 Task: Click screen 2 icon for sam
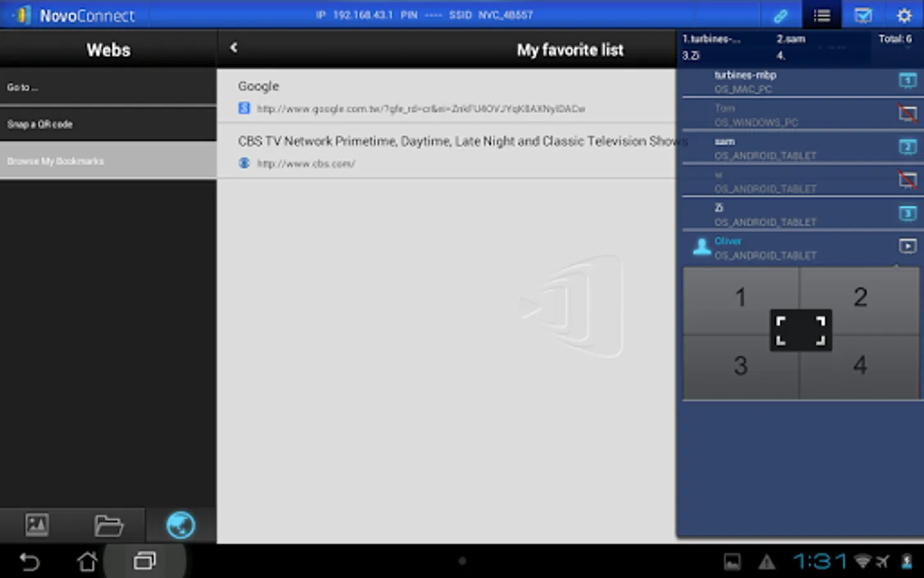(907, 147)
